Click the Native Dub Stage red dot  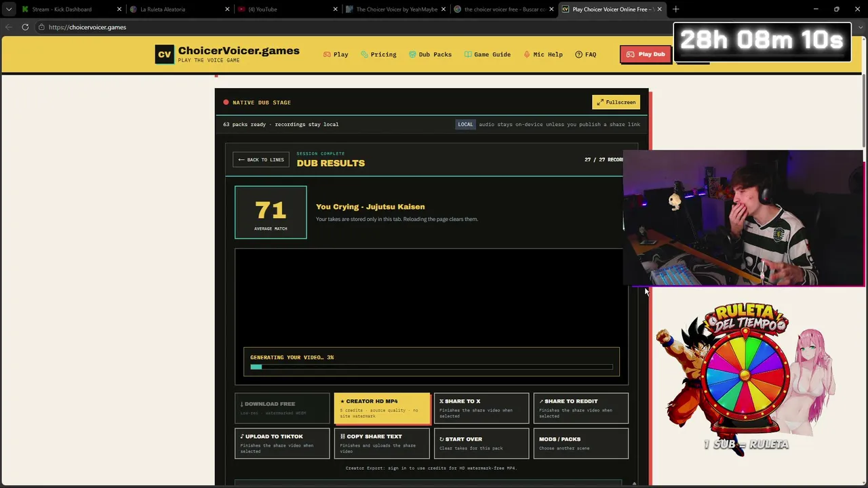226,102
